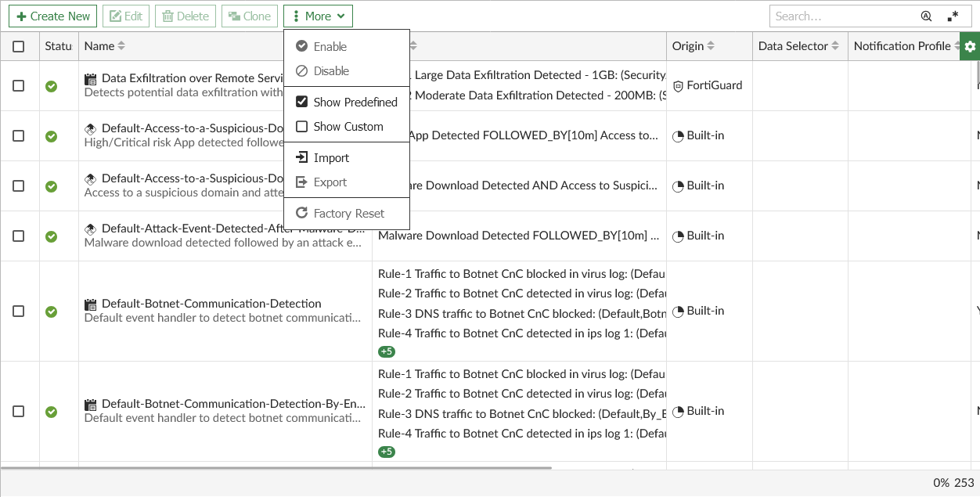Check the Show Custom option
The width and height of the screenshot is (980, 497).
(301, 126)
